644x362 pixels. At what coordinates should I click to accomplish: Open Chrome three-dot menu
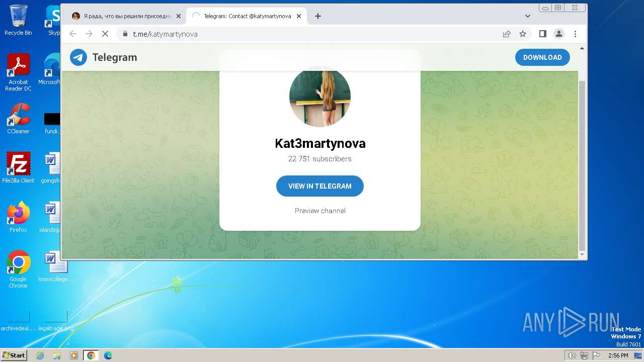[575, 34]
